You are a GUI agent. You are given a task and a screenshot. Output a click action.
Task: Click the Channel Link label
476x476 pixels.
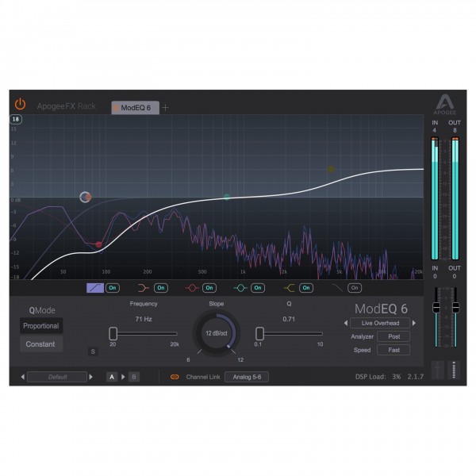[203, 377]
